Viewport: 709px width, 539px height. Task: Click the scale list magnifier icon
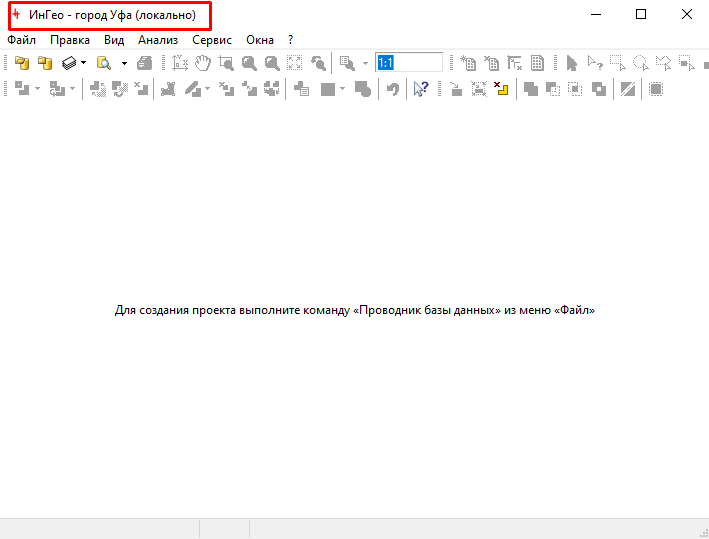[x=347, y=63]
